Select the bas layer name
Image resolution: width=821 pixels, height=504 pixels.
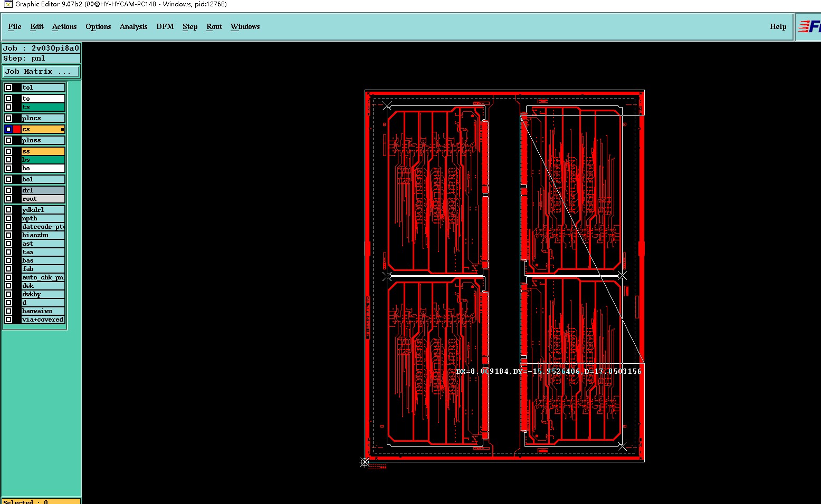coord(43,260)
